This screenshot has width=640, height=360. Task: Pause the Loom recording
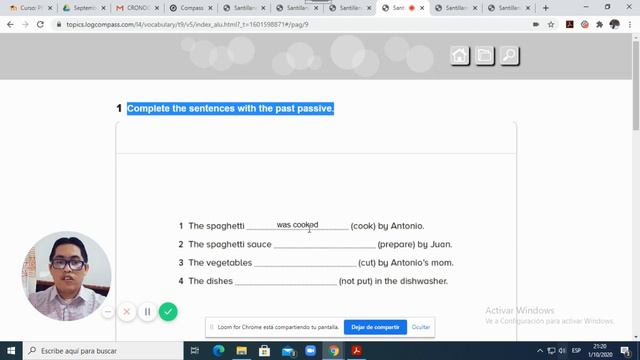(x=147, y=312)
